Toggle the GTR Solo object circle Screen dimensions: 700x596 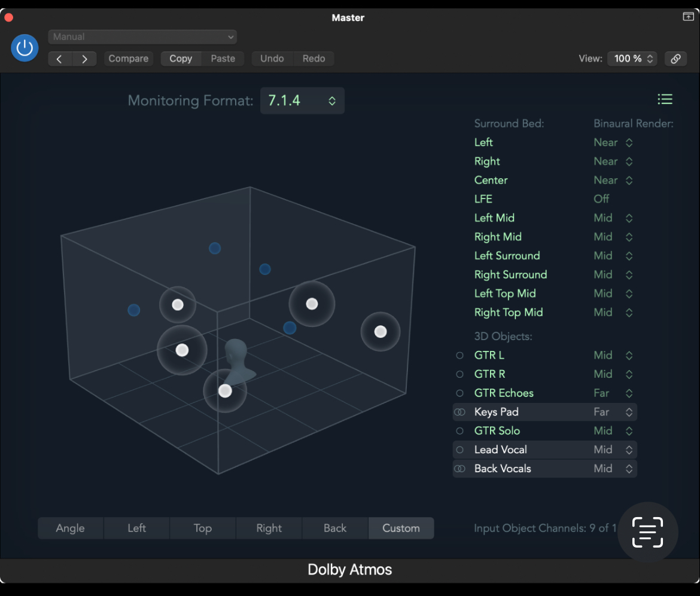click(460, 431)
